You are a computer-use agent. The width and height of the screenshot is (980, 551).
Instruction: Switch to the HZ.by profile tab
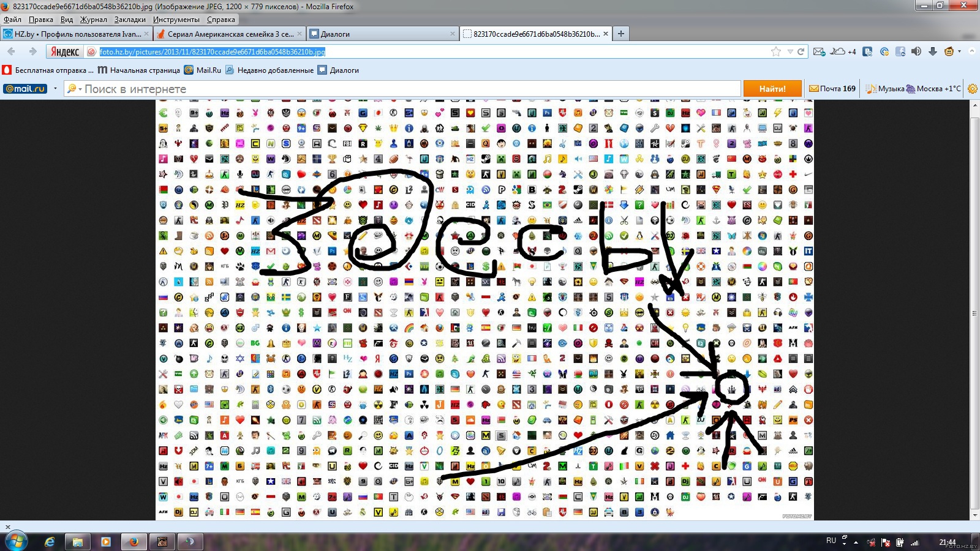pyautogui.click(x=76, y=34)
